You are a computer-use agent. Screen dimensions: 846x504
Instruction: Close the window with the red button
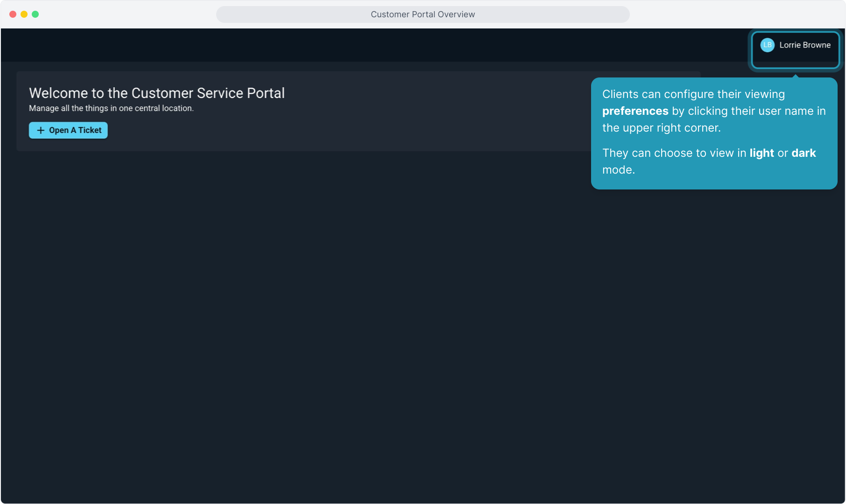tap(13, 14)
